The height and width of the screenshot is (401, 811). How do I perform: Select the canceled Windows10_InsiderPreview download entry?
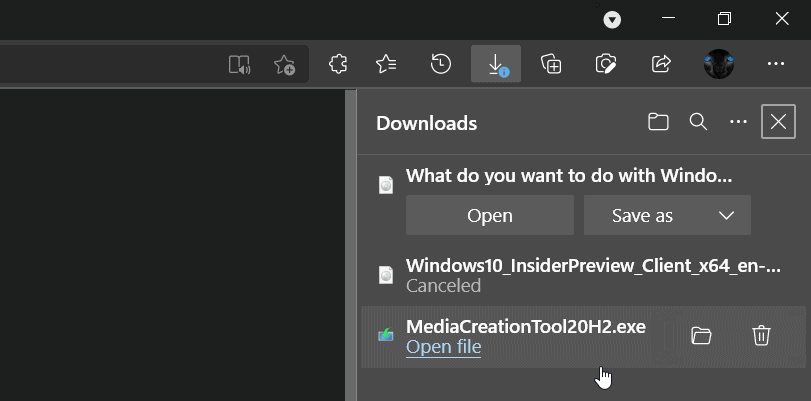click(x=583, y=275)
